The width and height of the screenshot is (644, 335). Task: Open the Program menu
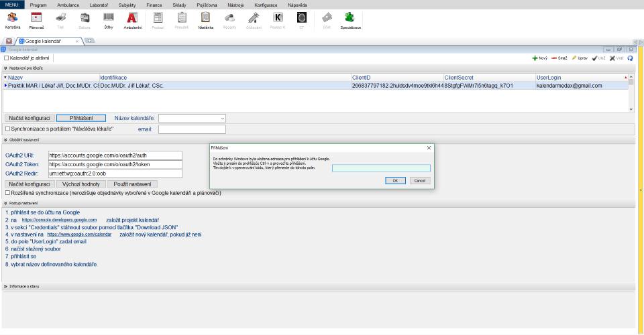(38, 5)
